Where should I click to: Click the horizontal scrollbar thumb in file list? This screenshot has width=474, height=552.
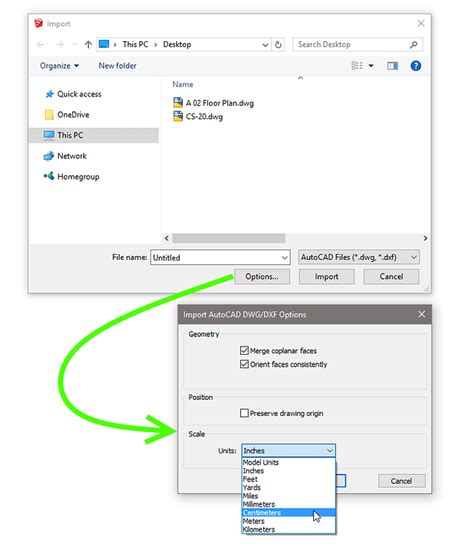click(x=229, y=238)
